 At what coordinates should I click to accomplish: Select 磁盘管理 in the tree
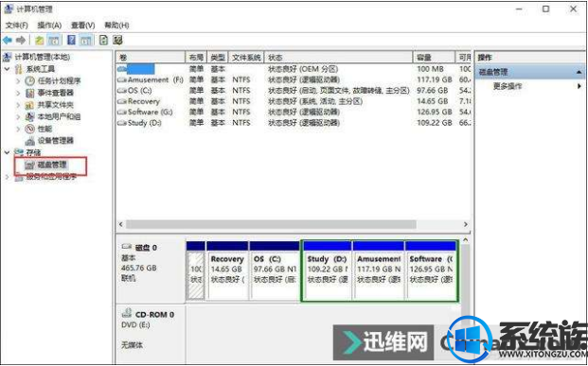pos(52,165)
